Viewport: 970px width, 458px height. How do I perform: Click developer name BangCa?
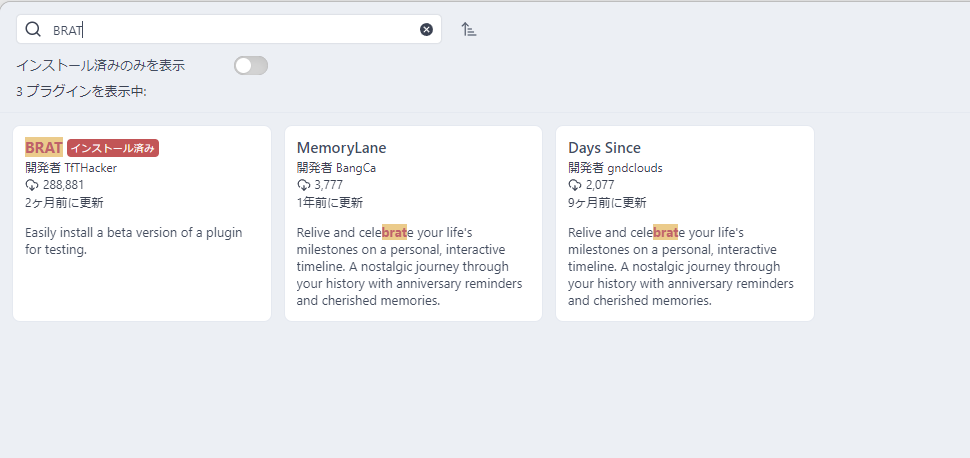(x=356, y=168)
